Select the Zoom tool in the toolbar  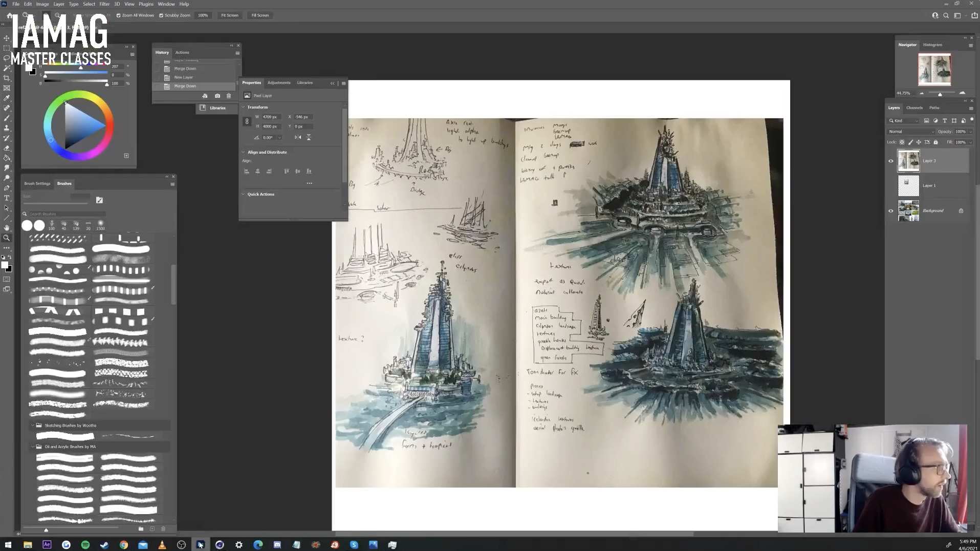click(x=7, y=238)
